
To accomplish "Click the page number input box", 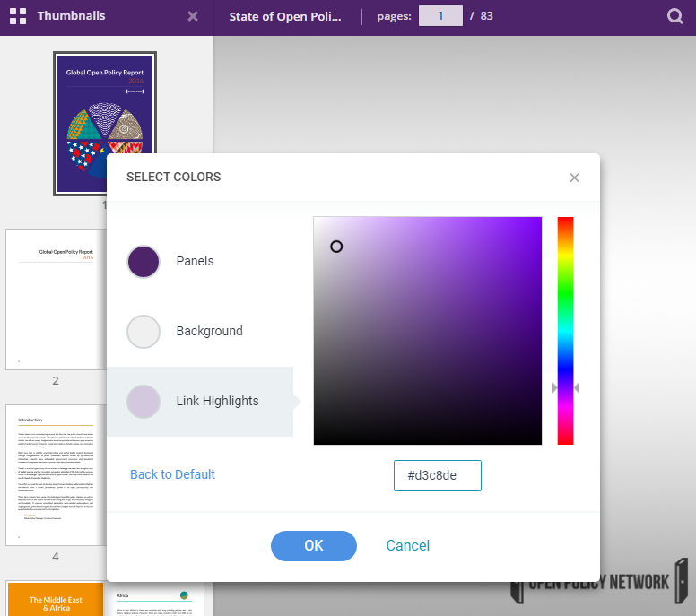I will pyautogui.click(x=440, y=16).
